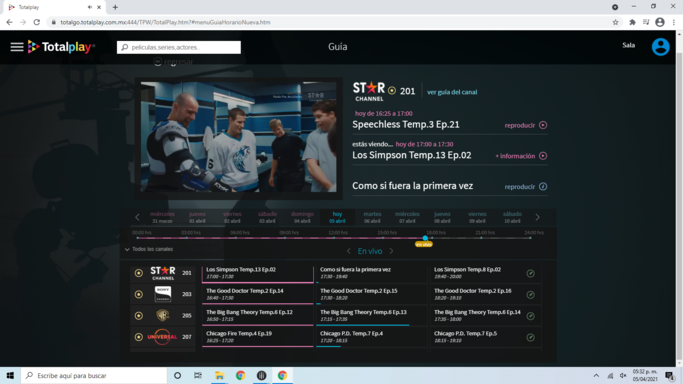This screenshot has height=384, width=683.
Task: Select Chicago P.D. Temp.7 Ep.4 cell
Action: [371, 337]
